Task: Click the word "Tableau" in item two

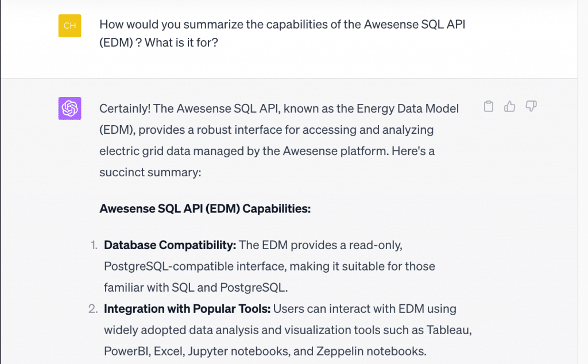Action: 448,330
